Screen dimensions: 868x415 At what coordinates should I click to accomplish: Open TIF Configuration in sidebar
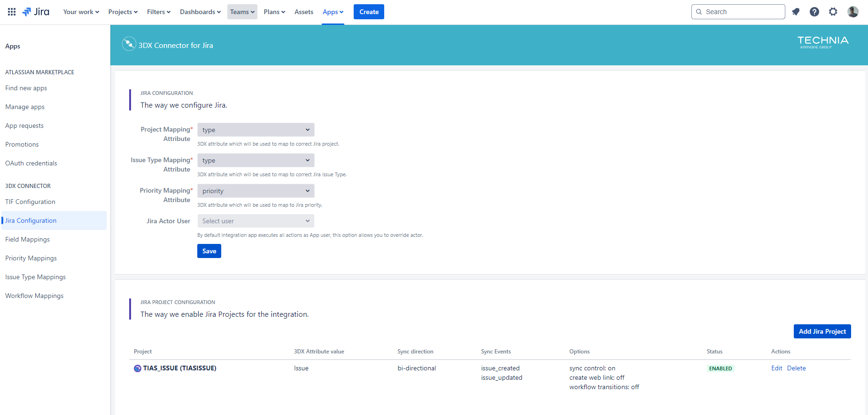30,202
